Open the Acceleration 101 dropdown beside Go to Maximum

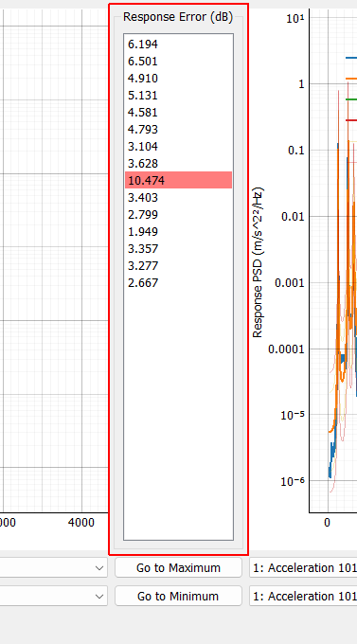coord(303,567)
